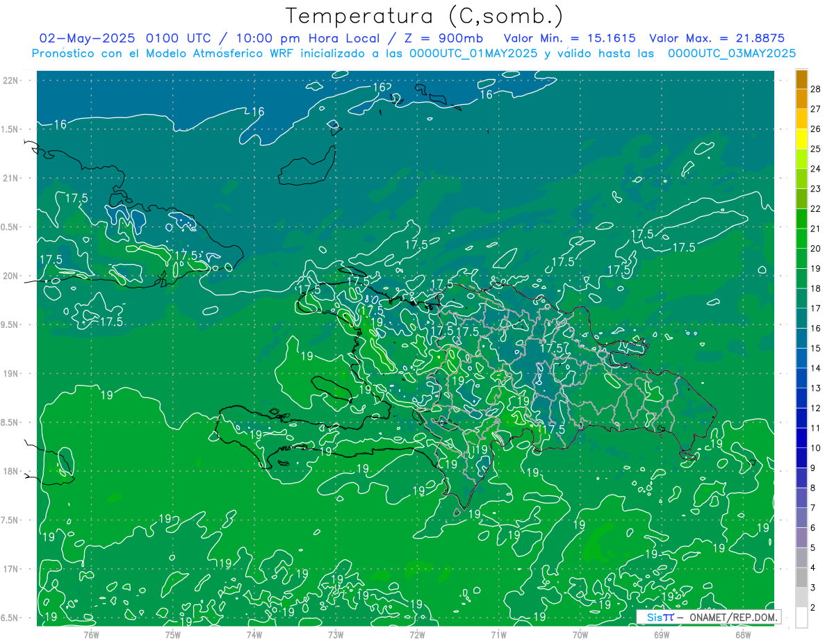Click the "20N" latitude axis label

10,276
